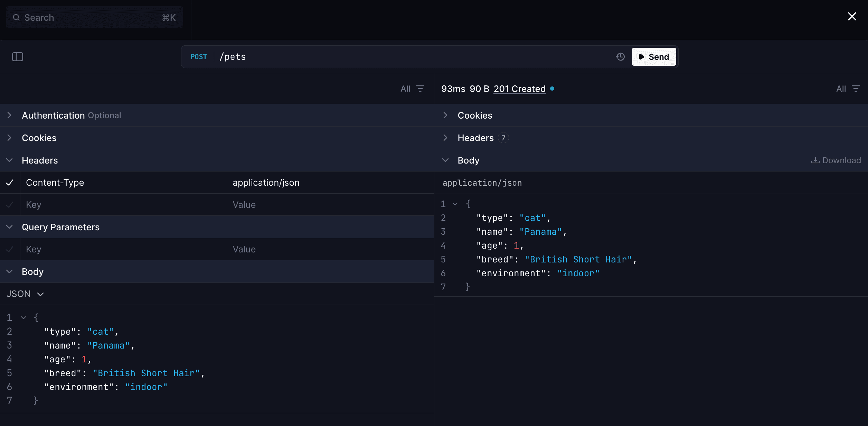Screen dimensions: 868x426
Task: Toggle the Content-Type header checkbox
Action: point(10,182)
